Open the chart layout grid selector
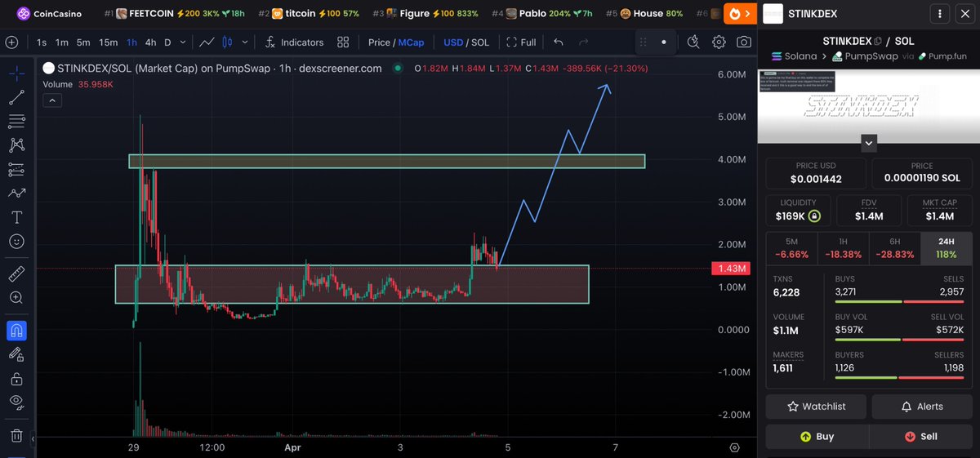The height and width of the screenshot is (458, 980). click(343, 42)
